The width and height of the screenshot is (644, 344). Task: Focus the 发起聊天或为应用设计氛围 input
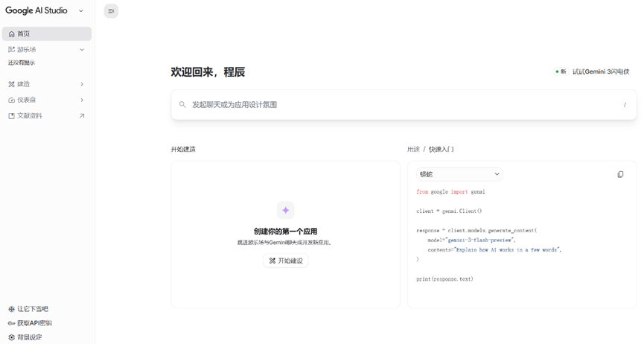[x=404, y=105]
